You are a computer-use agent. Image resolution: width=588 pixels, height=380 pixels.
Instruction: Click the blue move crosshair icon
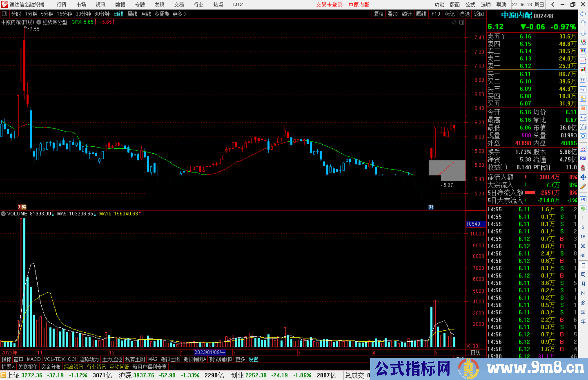tap(583, 177)
